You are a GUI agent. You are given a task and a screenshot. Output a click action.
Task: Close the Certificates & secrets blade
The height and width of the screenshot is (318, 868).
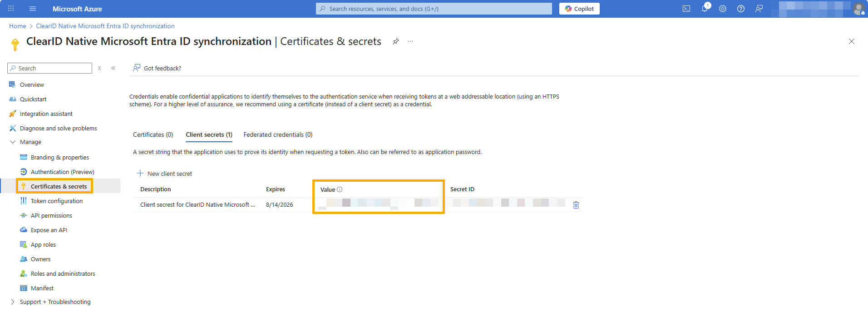(x=852, y=41)
